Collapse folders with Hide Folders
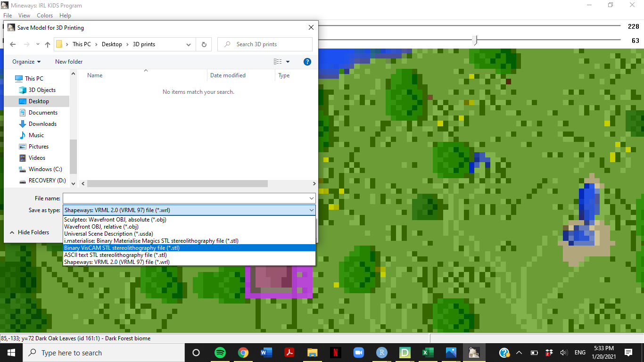The height and width of the screenshot is (362, 644). [x=29, y=232]
